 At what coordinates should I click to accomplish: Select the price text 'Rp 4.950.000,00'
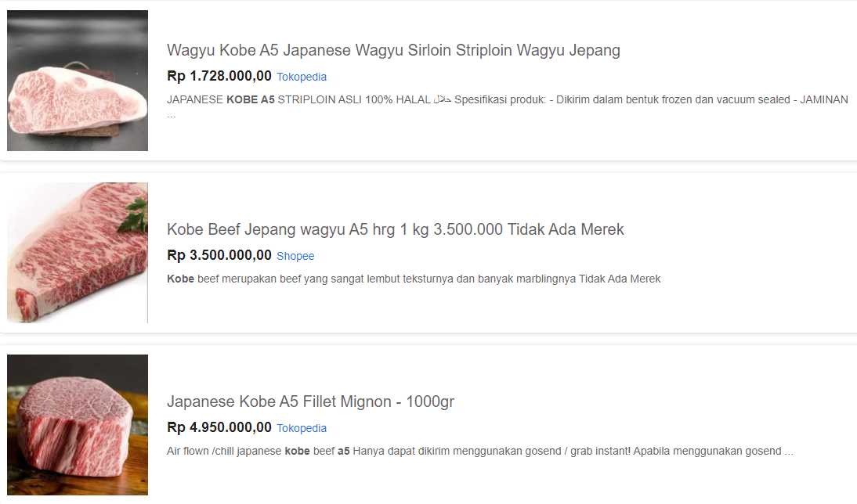[x=219, y=427]
